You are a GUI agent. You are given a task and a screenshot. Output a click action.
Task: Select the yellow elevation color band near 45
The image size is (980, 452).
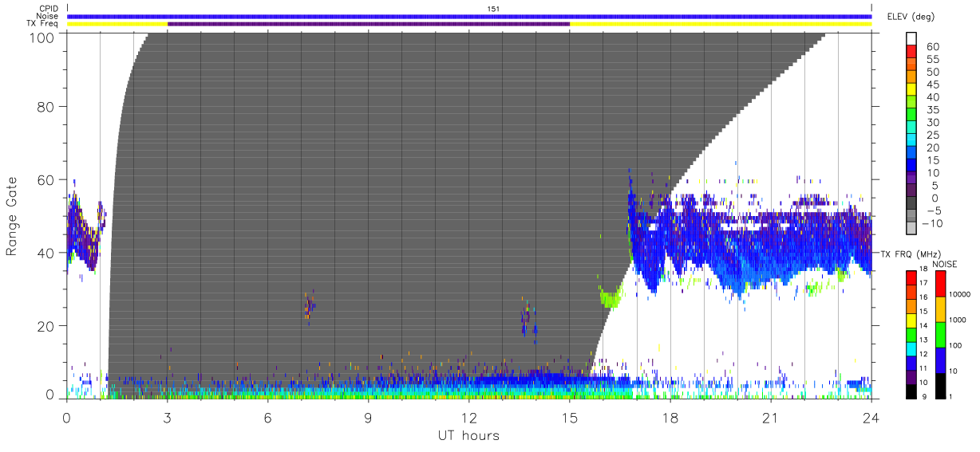tap(913, 90)
